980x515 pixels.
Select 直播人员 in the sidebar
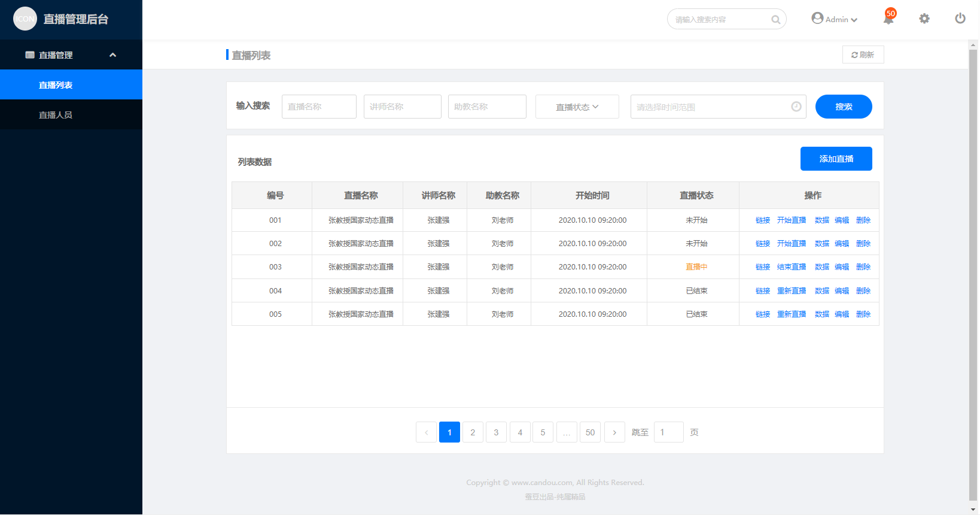[71, 114]
